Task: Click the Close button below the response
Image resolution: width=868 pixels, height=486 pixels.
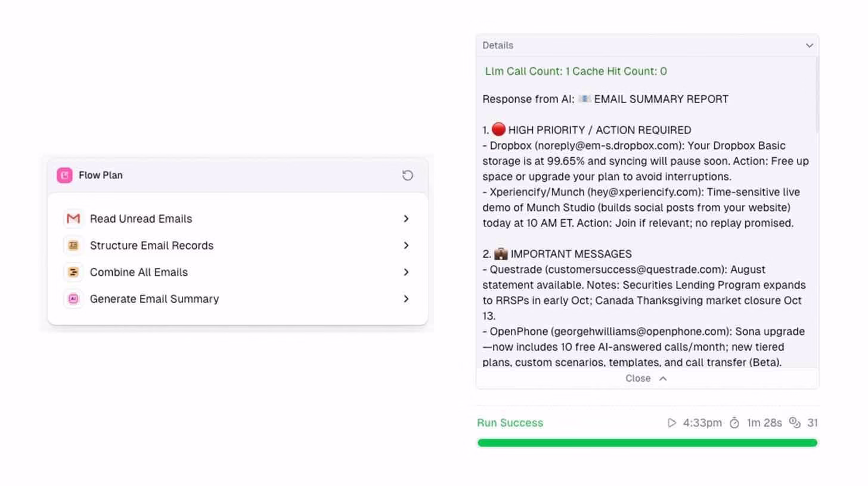Action: [x=647, y=378]
